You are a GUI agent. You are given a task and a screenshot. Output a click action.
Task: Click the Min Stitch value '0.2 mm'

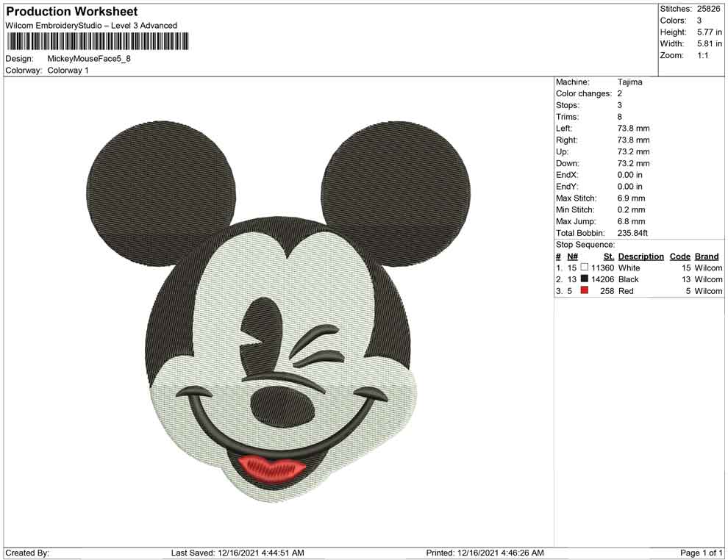632,209
